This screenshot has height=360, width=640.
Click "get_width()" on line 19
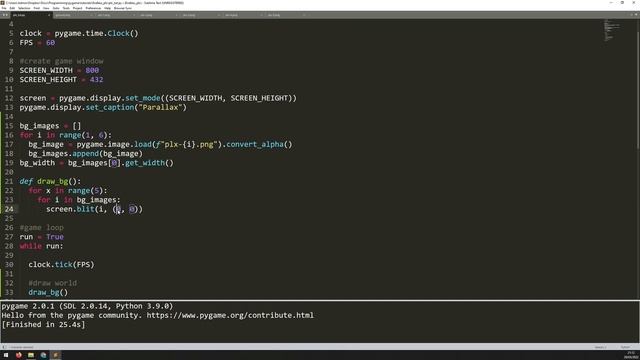click(x=149, y=163)
